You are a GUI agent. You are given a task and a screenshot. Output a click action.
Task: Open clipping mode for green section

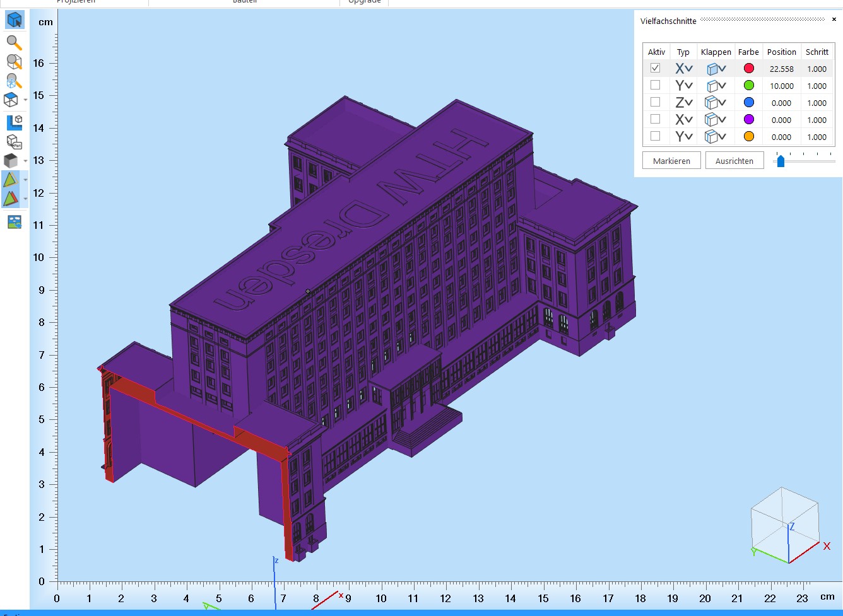coord(716,86)
